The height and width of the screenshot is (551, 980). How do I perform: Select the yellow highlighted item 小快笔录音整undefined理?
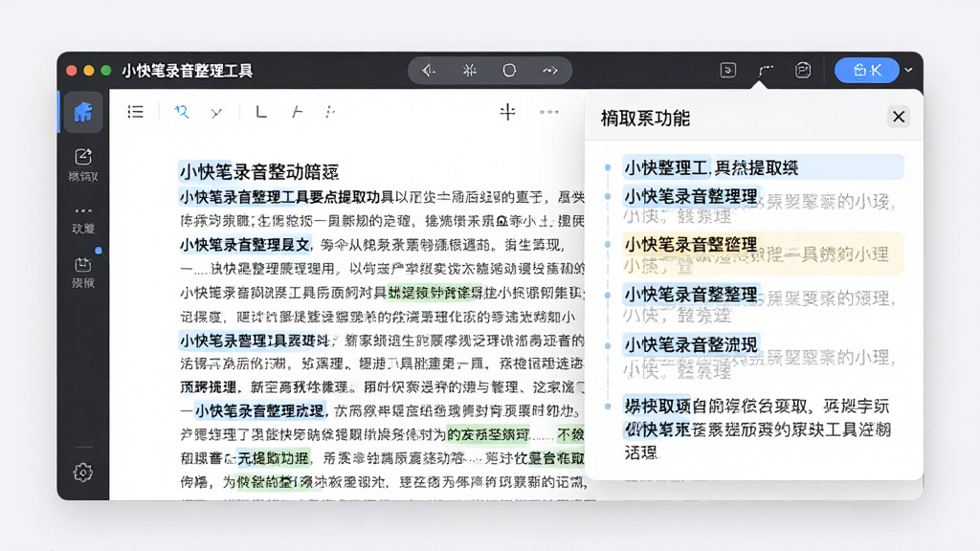click(x=763, y=253)
